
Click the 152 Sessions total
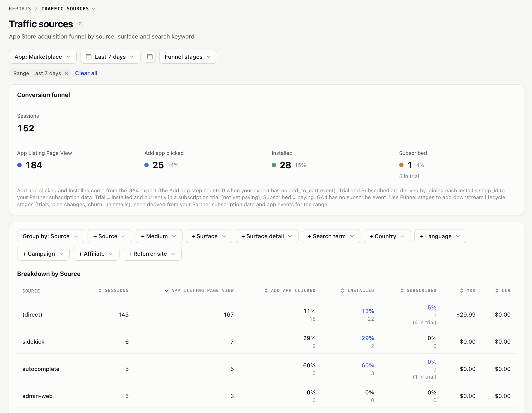click(26, 128)
